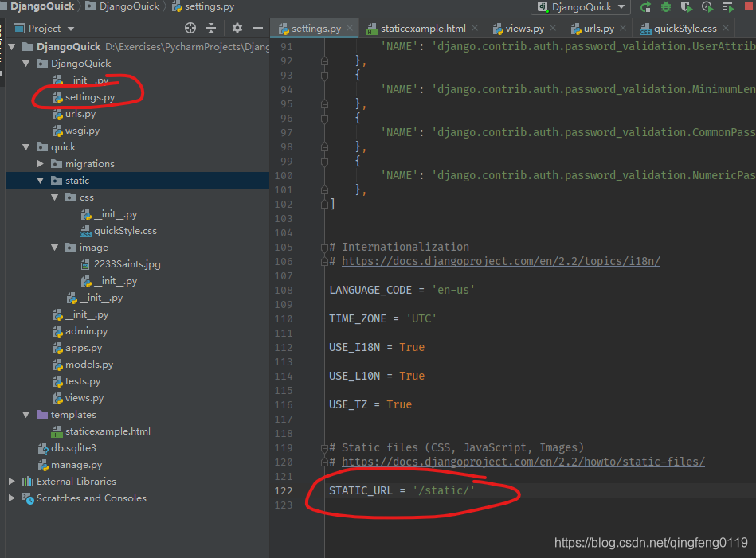
Task: Switch to the staticexample.html tab
Action: pyautogui.click(x=423, y=29)
